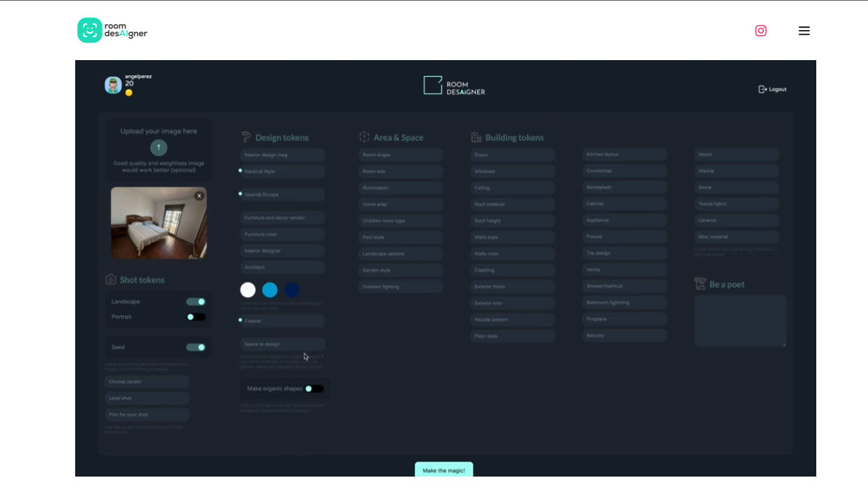Open the Instagram link icon
Image resolution: width=868 pixels, height=497 pixels.
[x=760, y=31]
